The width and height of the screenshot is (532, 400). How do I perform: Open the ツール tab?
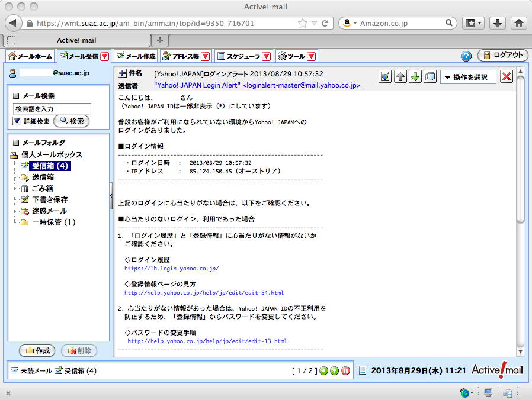coord(291,56)
